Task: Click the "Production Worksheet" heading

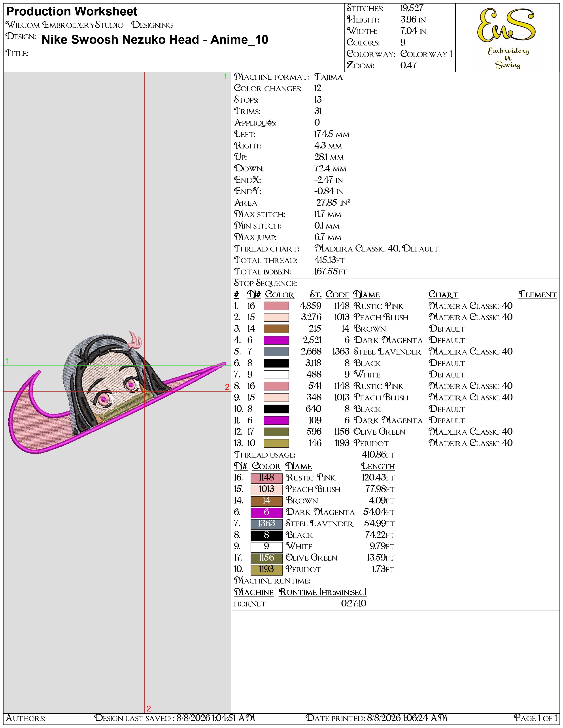Action: [x=72, y=12]
